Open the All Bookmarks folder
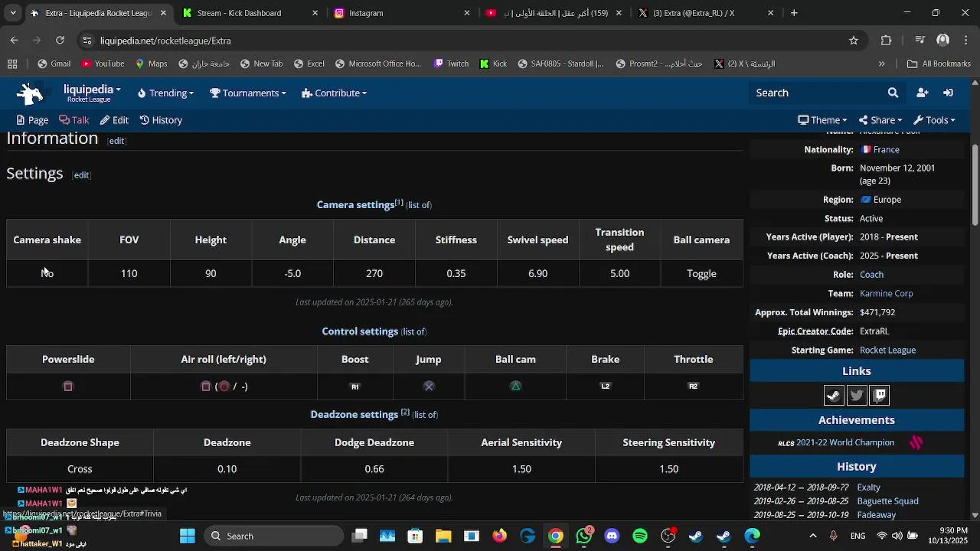Screen dimensions: 980x551 point(939,64)
